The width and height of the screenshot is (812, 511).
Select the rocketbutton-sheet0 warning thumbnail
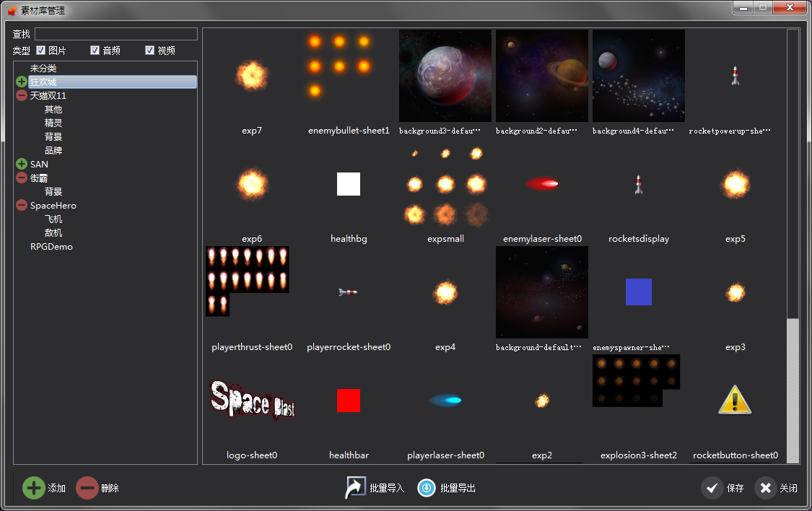point(735,401)
